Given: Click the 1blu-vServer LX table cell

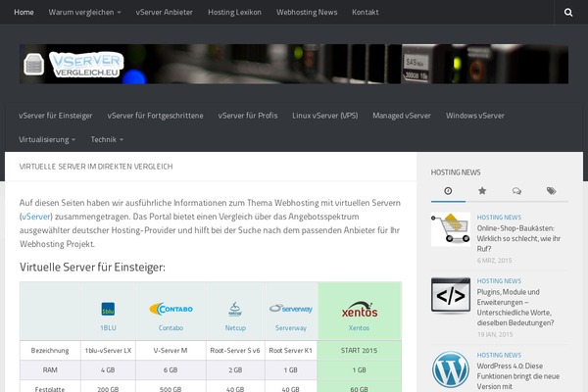Looking at the screenshot, I should point(108,351).
